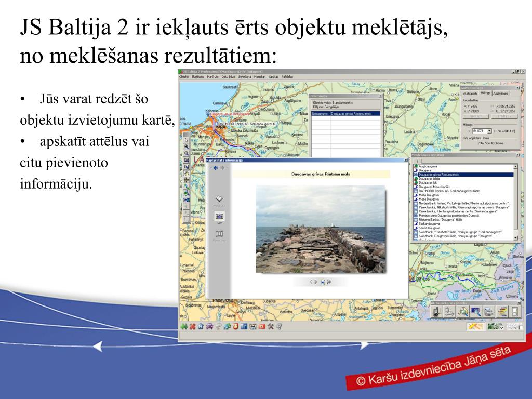Open the book description icon in the sidebar
532x399 pixels.
[219, 199]
